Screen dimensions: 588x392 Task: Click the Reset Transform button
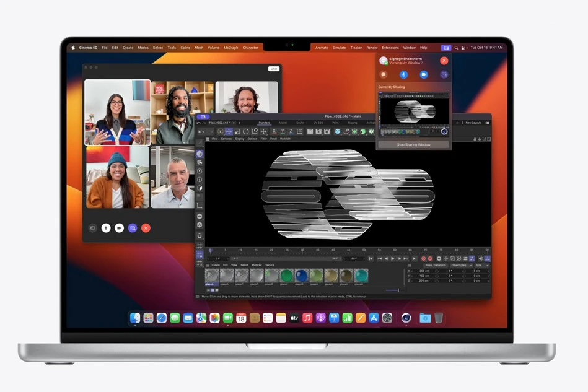coord(436,265)
